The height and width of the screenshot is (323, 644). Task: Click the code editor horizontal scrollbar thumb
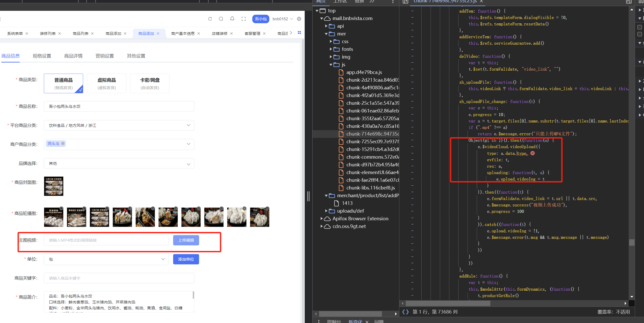click(x=448, y=303)
